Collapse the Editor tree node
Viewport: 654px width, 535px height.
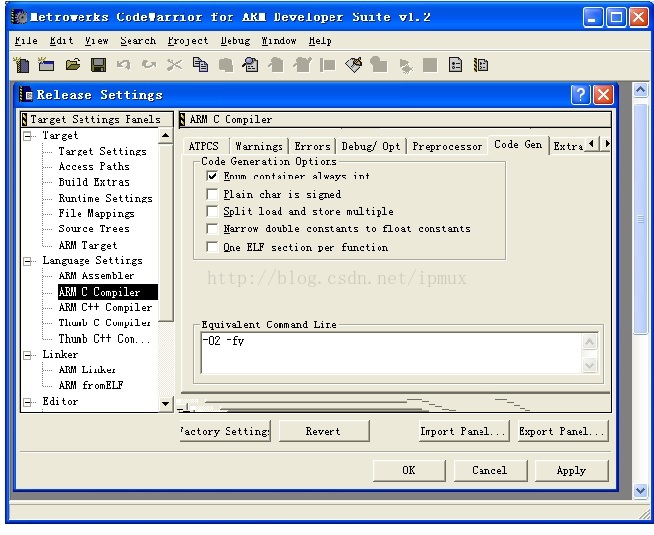click(28, 402)
